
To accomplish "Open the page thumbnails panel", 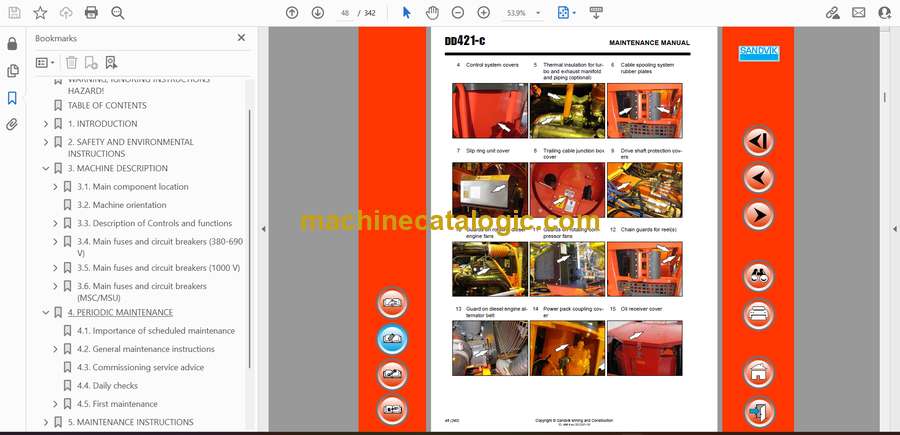I will coord(12,71).
